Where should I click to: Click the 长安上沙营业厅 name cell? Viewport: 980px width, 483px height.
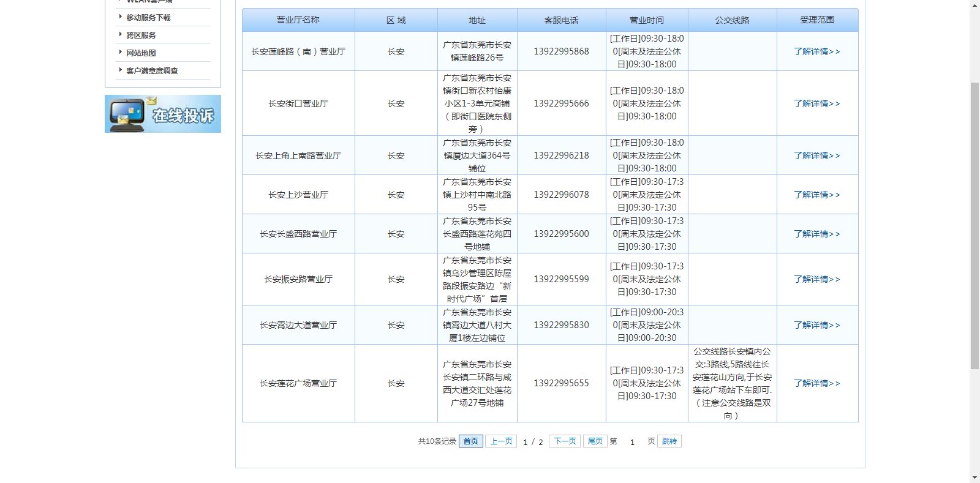tap(298, 195)
